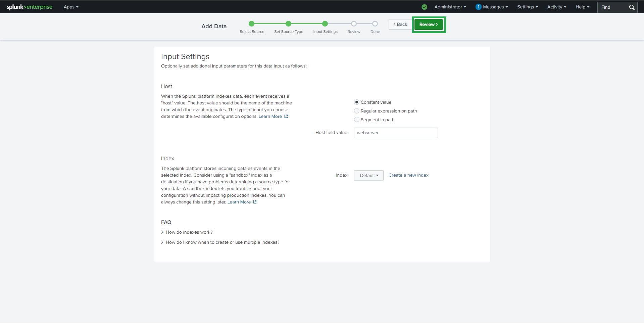Screen dimensions: 644x323
Task: Open the Help menu
Action: (583, 7)
